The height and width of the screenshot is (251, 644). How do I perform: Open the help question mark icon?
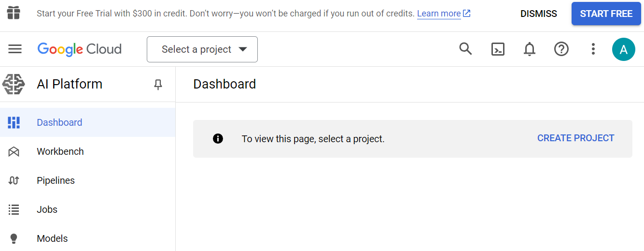pos(561,49)
